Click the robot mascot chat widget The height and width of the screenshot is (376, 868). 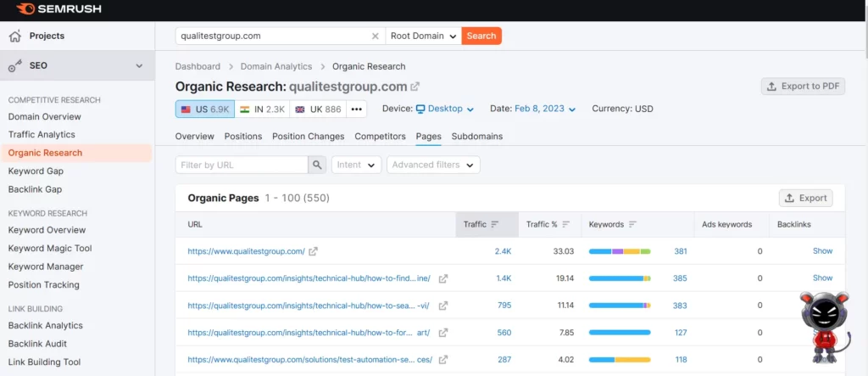825,326
